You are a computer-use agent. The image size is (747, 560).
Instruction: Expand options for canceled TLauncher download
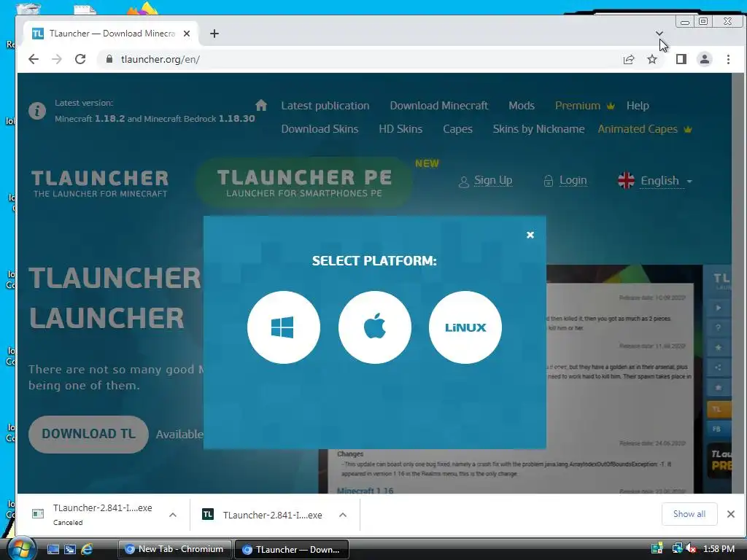point(173,515)
